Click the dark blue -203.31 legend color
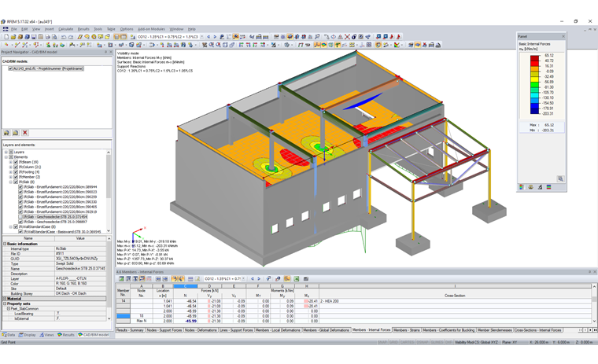Screen dimensions: 598x364 535,112
